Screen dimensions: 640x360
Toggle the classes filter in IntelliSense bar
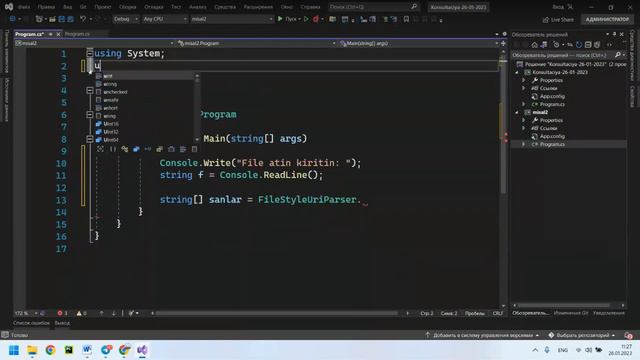pos(124,149)
